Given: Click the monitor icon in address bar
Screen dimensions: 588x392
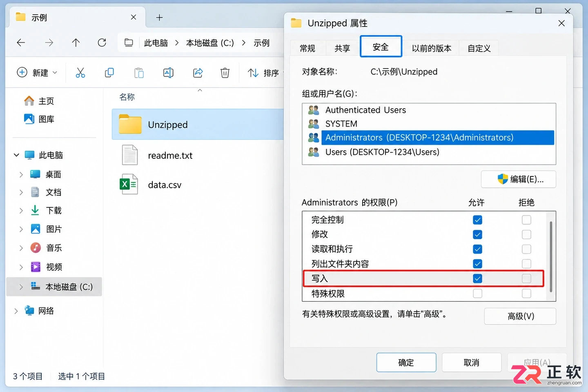Looking at the screenshot, I should pos(129,42).
